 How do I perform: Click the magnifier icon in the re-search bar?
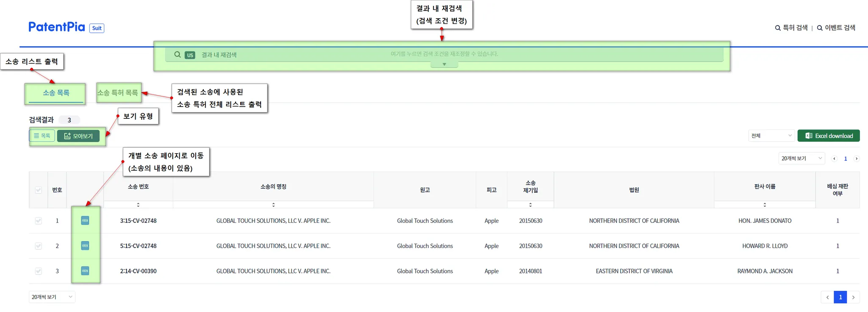click(178, 55)
